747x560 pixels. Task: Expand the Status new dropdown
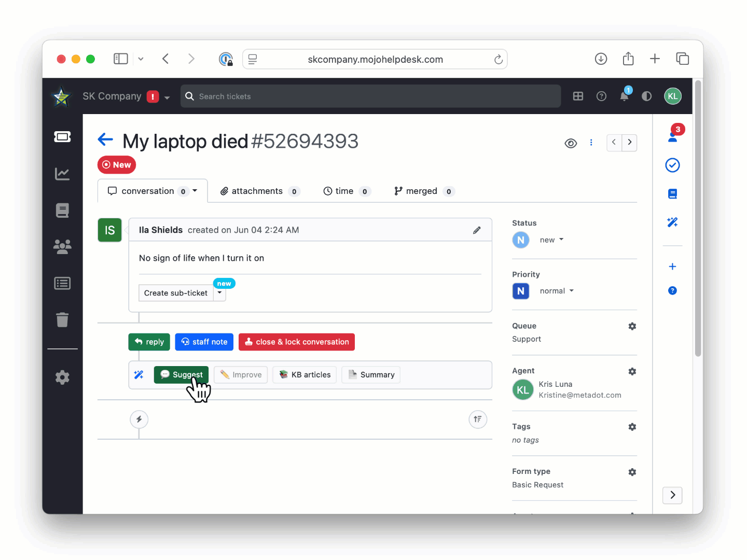551,240
